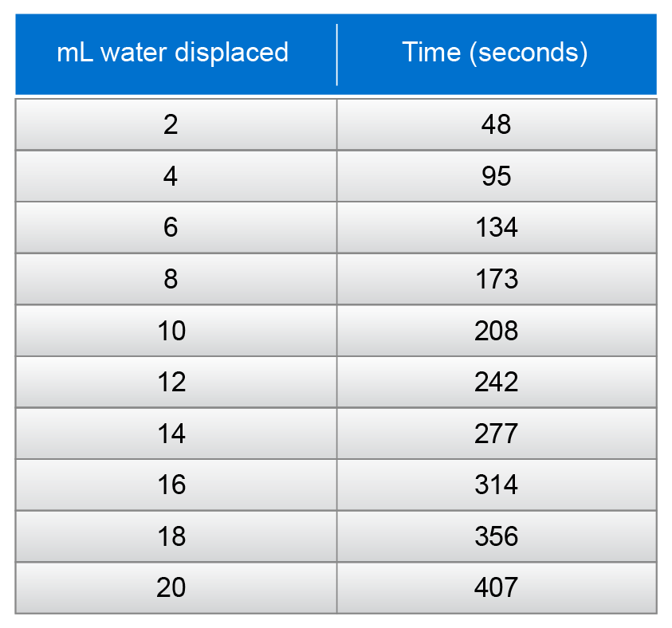Select the time value 95

point(496,176)
